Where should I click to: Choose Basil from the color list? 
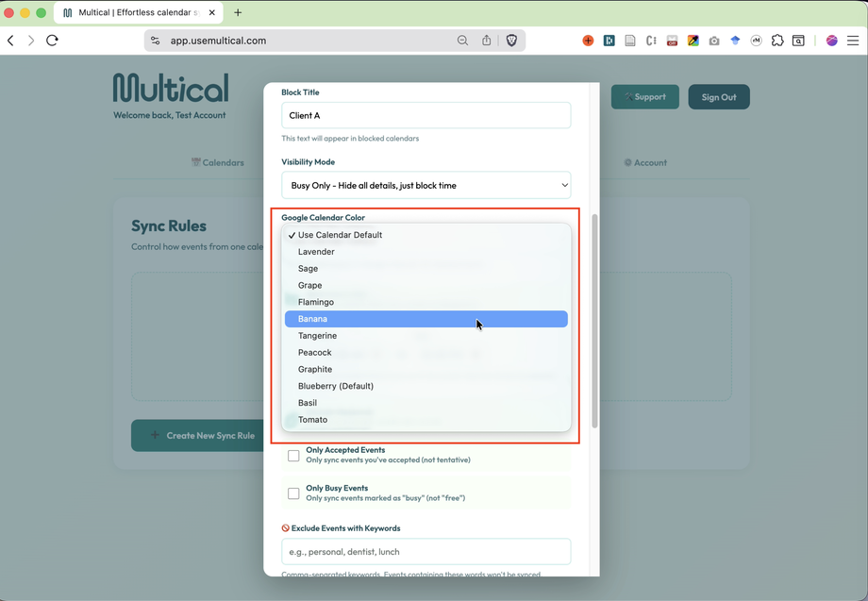(x=426, y=403)
